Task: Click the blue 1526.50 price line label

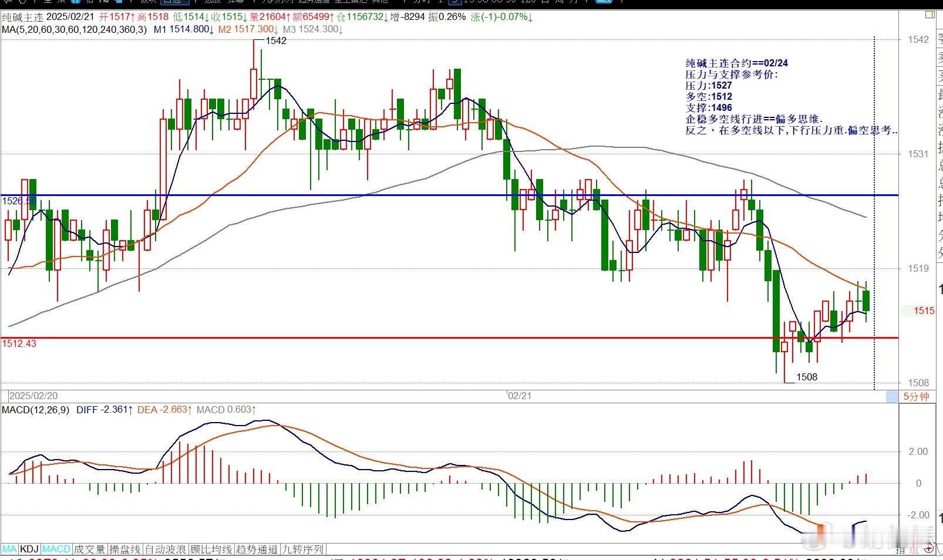Action: (x=19, y=201)
